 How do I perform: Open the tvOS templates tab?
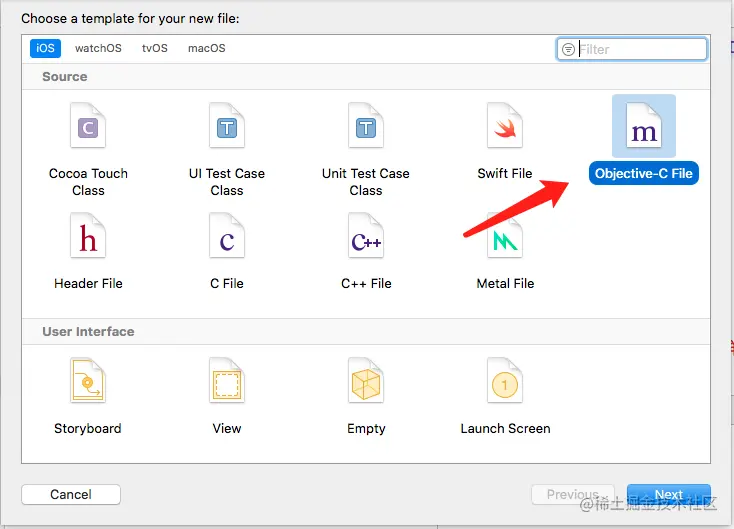point(155,48)
